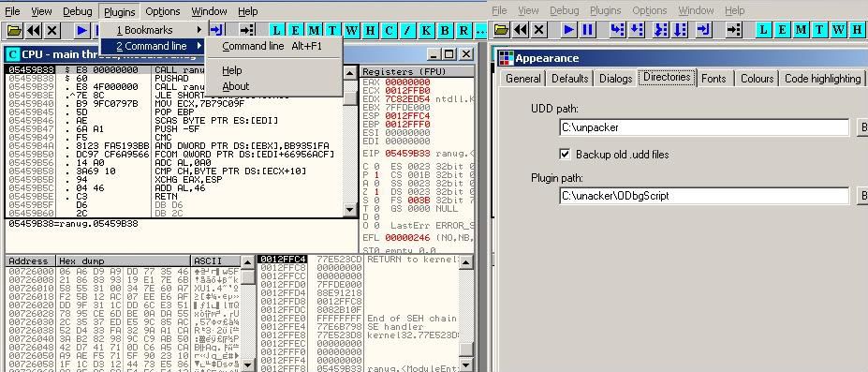Click Restart program icon in left toolbar
Viewport: 868px width, 372px height.
(x=33, y=30)
